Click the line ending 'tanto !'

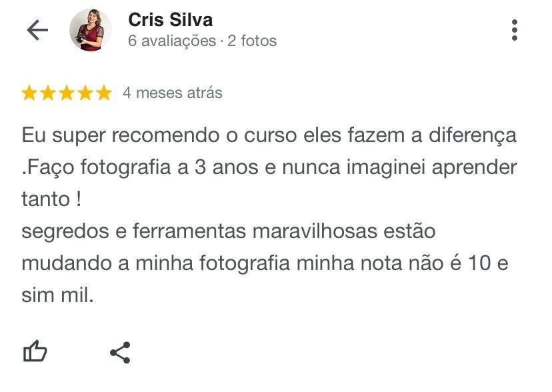pyautogui.click(x=51, y=199)
